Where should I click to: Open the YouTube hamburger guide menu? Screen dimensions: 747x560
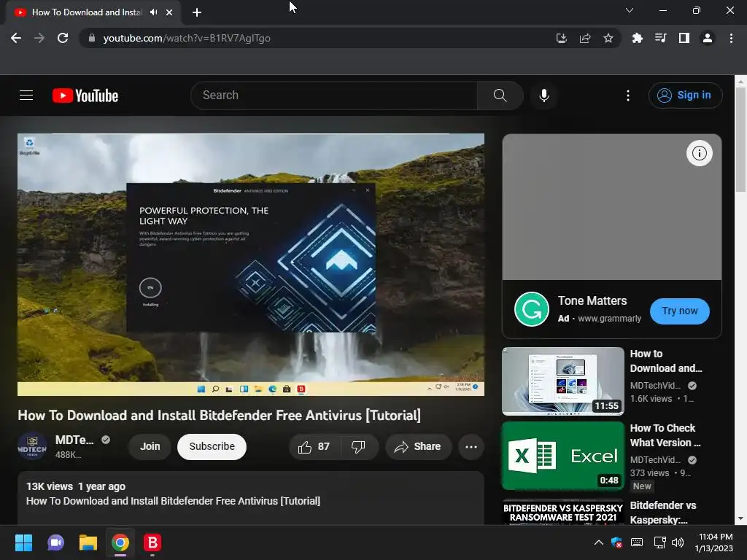[x=26, y=96]
